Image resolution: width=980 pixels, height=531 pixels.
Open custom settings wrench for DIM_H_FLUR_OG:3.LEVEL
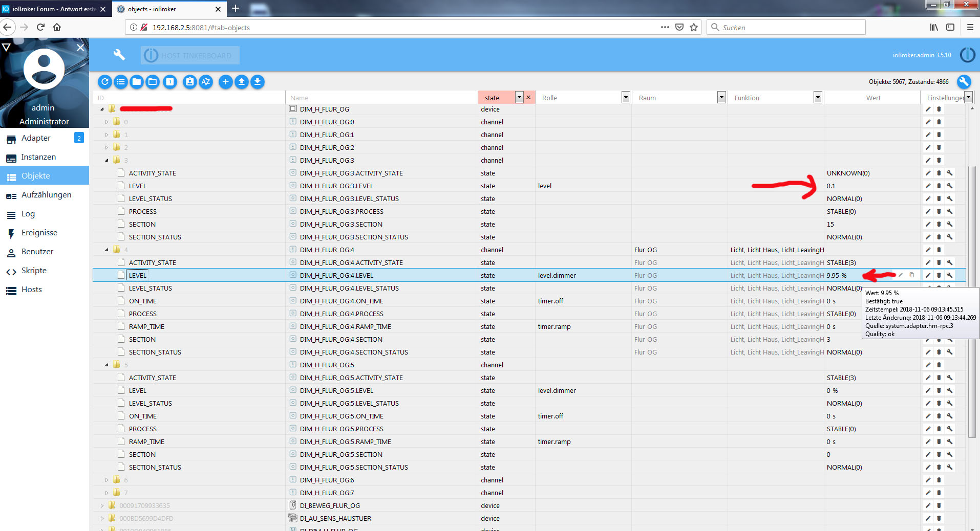tap(950, 186)
